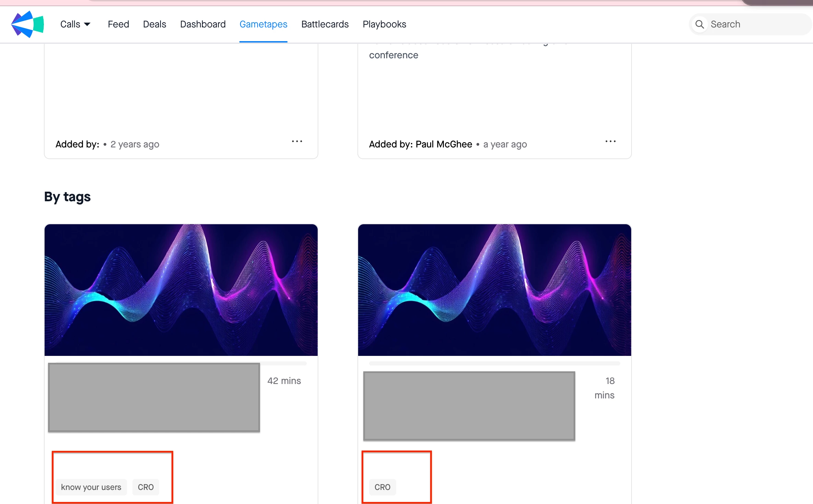Open three-dot menu on Paul McGhee card

(610, 141)
